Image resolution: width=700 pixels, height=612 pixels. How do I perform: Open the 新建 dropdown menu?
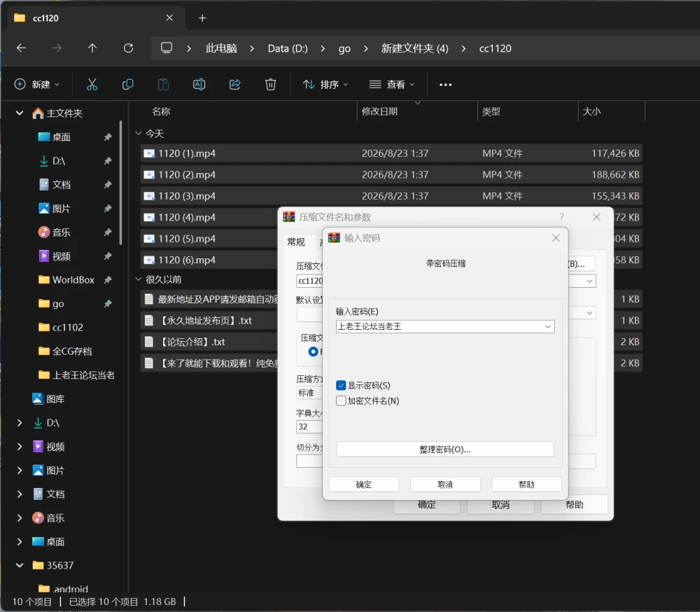(x=37, y=85)
